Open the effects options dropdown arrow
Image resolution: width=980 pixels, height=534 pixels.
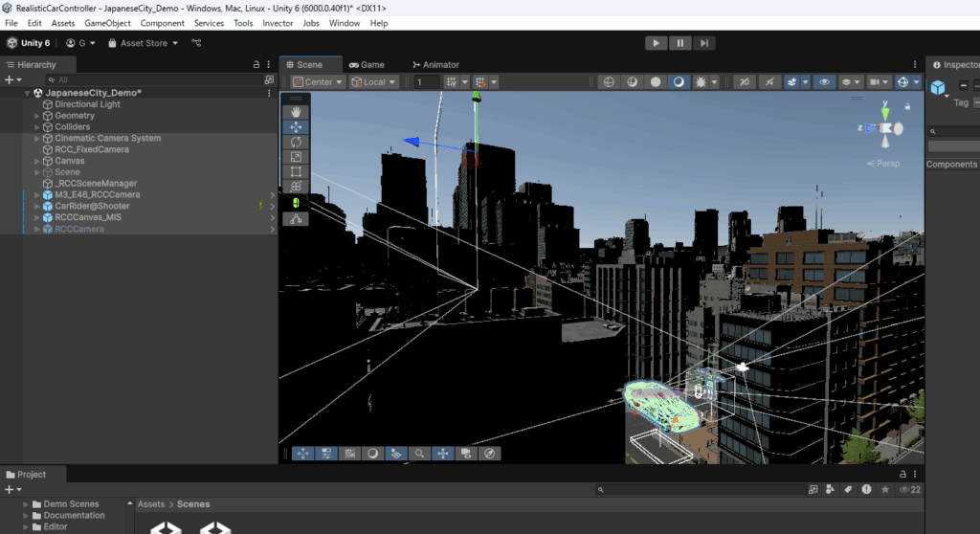pos(805,82)
